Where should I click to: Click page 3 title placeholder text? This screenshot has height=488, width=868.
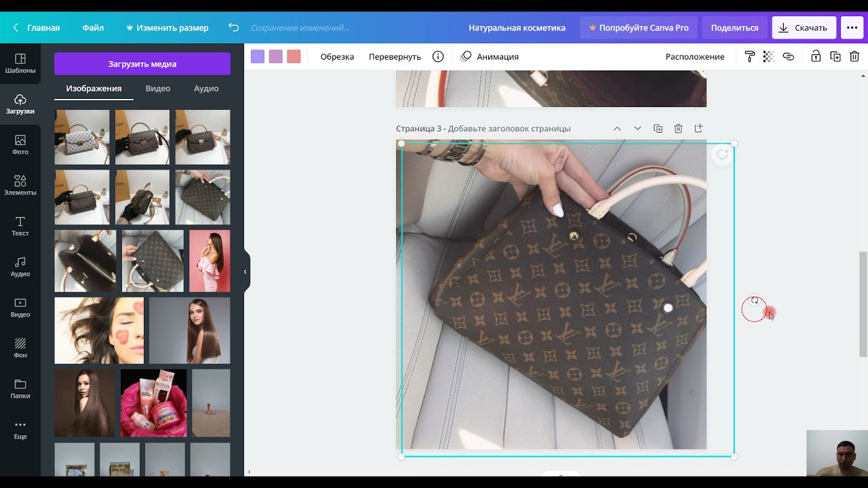(x=509, y=128)
